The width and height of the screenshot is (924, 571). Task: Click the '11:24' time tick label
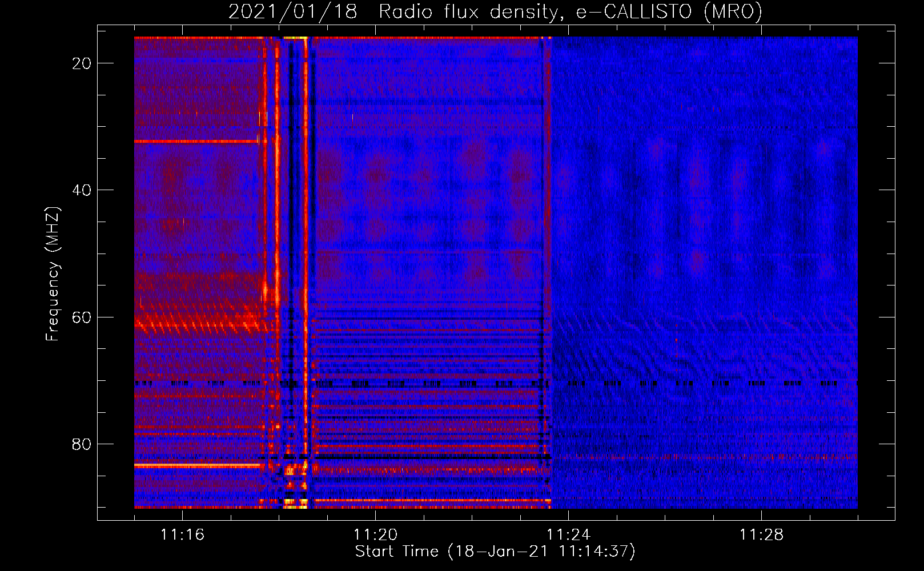click(568, 535)
